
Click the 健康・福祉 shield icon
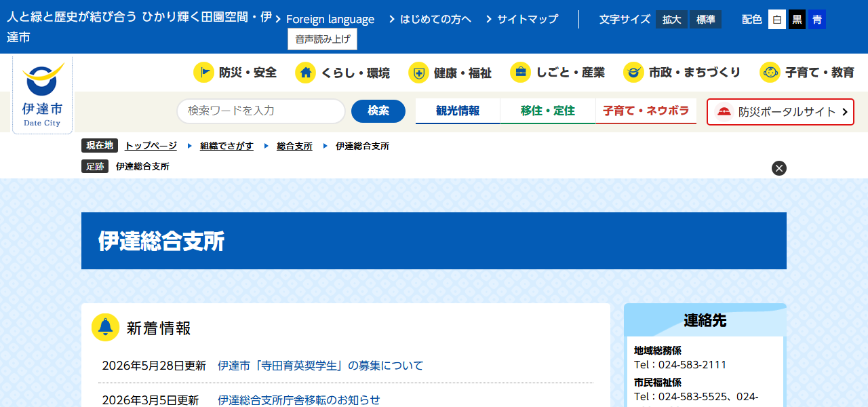(418, 72)
